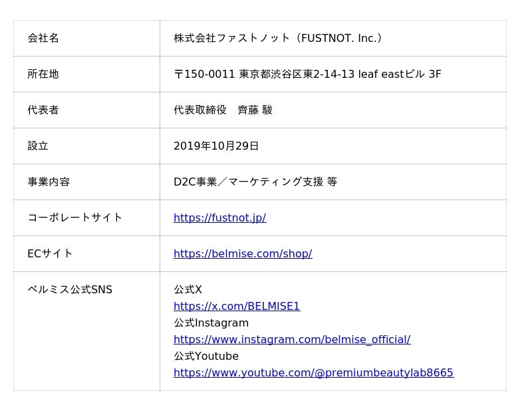This screenshot has height=411, width=532.
Task: Open the https://fustnot.jp/ corporate site link
Action: coord(219,217)
